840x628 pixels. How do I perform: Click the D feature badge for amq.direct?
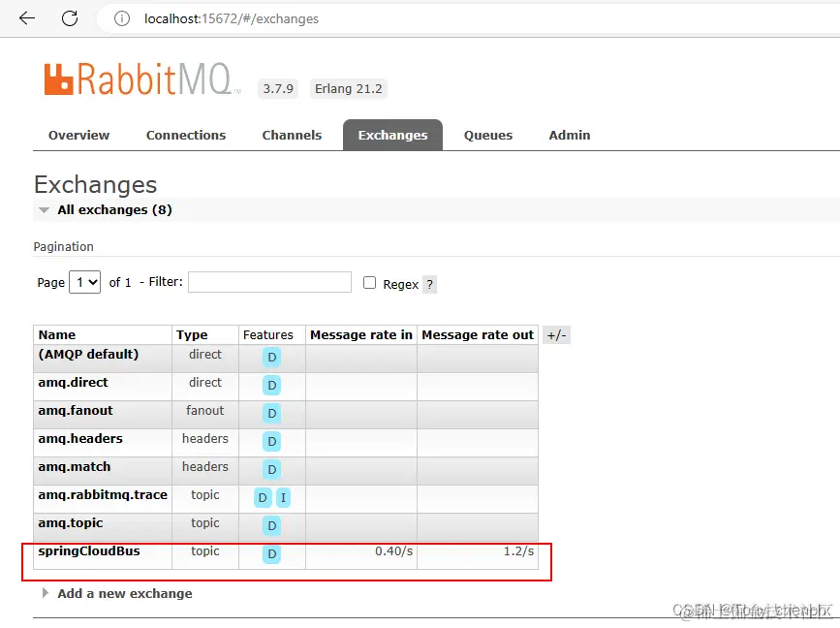tap(271, 386)
